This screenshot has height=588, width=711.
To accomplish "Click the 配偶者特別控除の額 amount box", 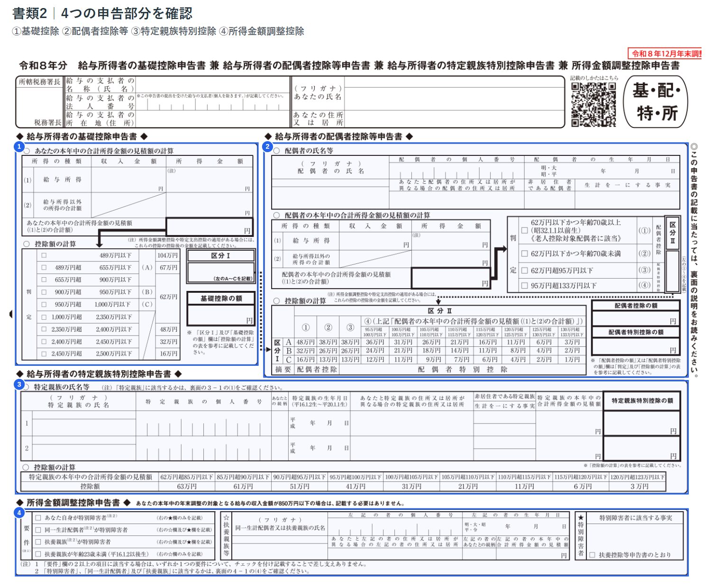I will pos(636,346).
